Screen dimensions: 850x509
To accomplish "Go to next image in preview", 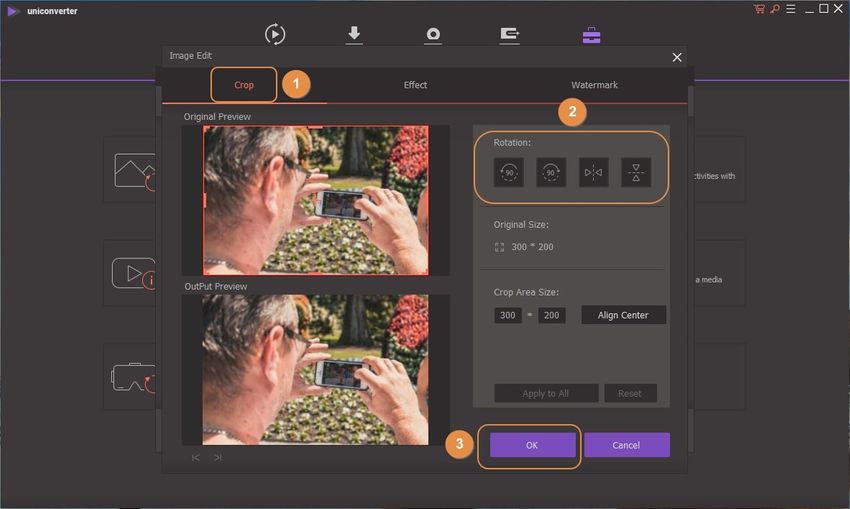I will (217, 457).
